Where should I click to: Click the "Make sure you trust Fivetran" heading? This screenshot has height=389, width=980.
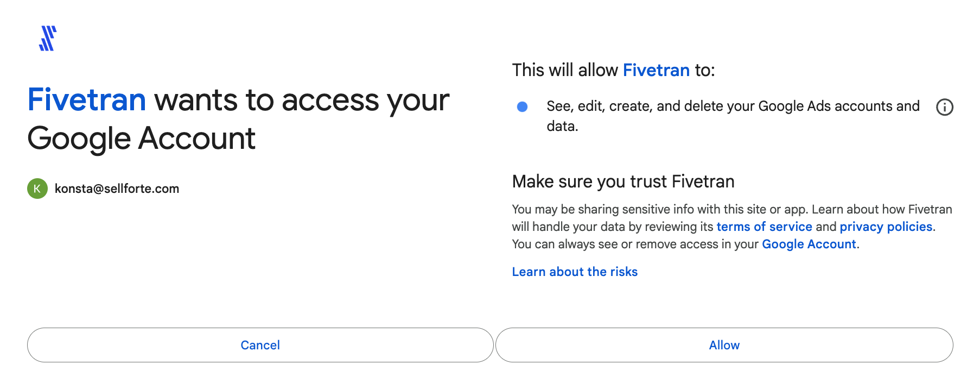tap(623, 181)
